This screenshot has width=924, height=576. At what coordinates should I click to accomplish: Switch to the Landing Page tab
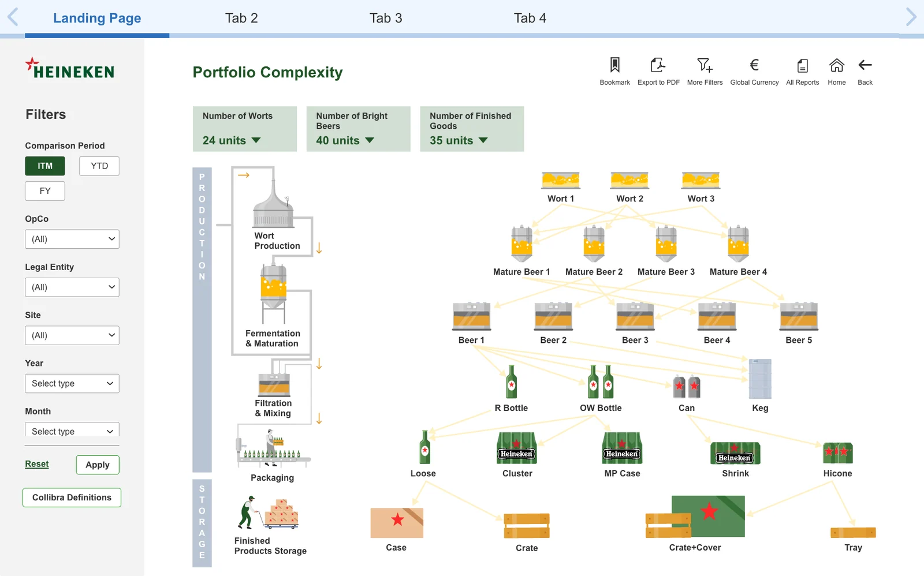pos(97,18)
